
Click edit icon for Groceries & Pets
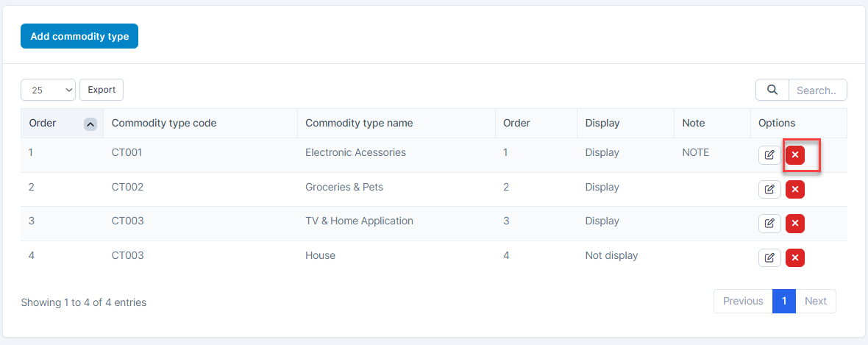(x=769, y=189)
